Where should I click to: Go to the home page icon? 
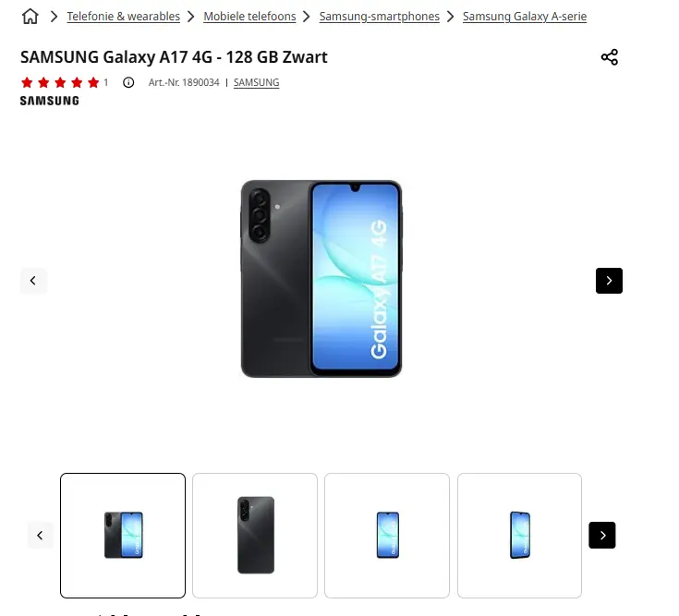coord(30,17)
